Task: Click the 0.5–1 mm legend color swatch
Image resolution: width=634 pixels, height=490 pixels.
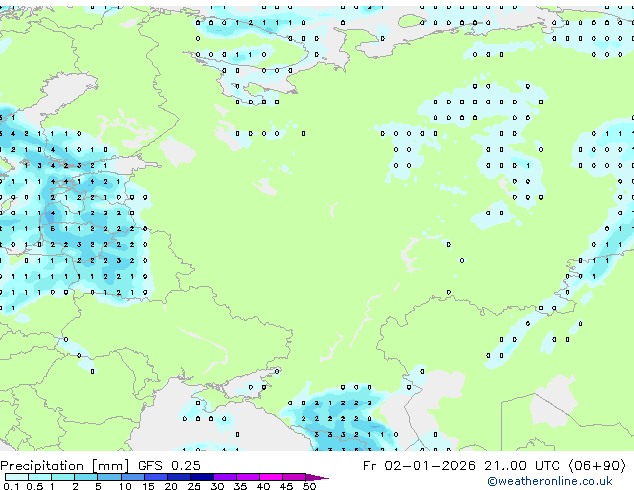Action: click(40, 477)
